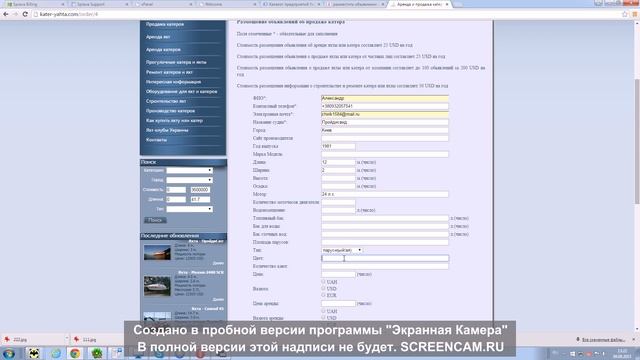Open Продажа катеров in the sidebar menu
The width and height of the screenshot is (640, 360).
[165, 24]
